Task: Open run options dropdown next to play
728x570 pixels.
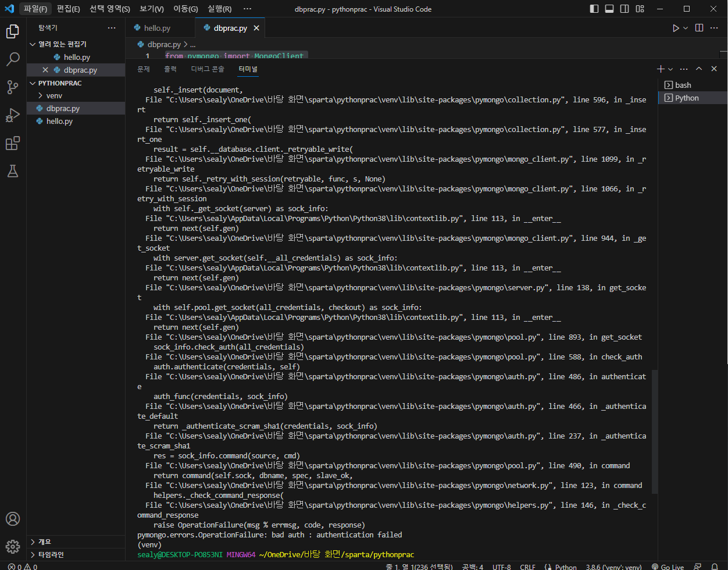Action: coord(686,28)
